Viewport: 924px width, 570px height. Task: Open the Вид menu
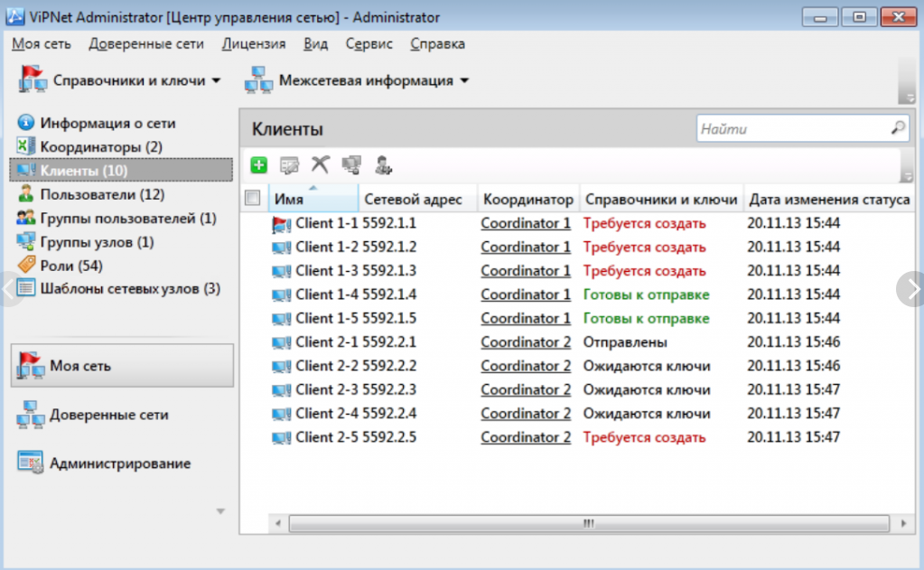[315, 43]
